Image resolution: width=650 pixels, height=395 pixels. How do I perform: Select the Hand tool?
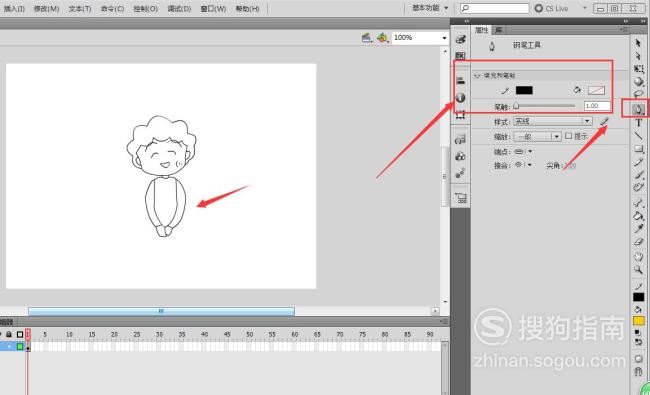(638, 257)
